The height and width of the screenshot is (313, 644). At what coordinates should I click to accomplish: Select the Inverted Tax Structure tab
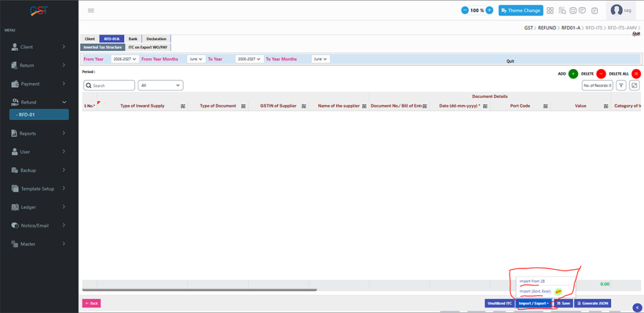coord(103,47)
